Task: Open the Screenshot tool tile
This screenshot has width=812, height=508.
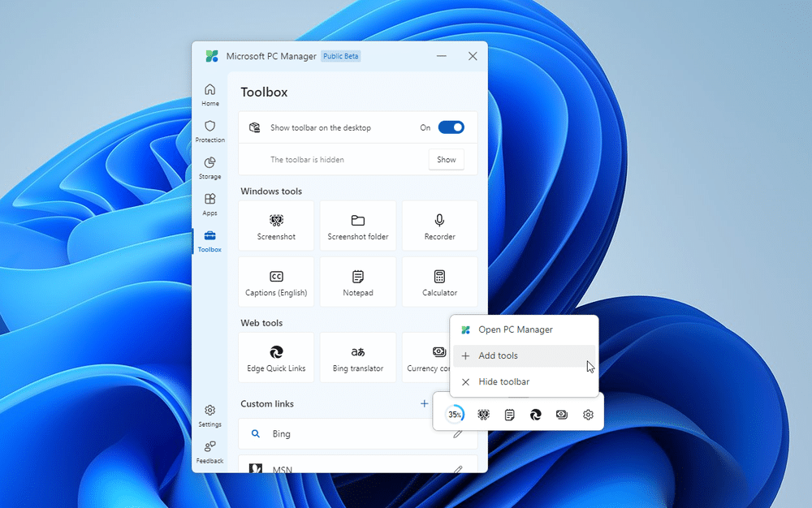Action: [276, 226]
